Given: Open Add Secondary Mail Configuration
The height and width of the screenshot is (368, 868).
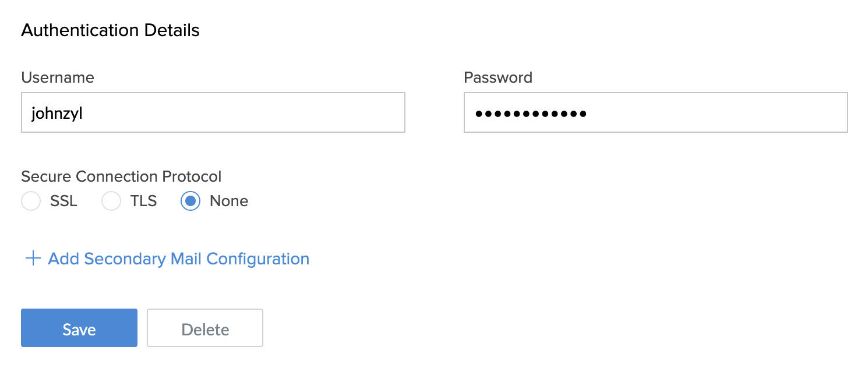Looking at the screenshot, I should (178, 259).
